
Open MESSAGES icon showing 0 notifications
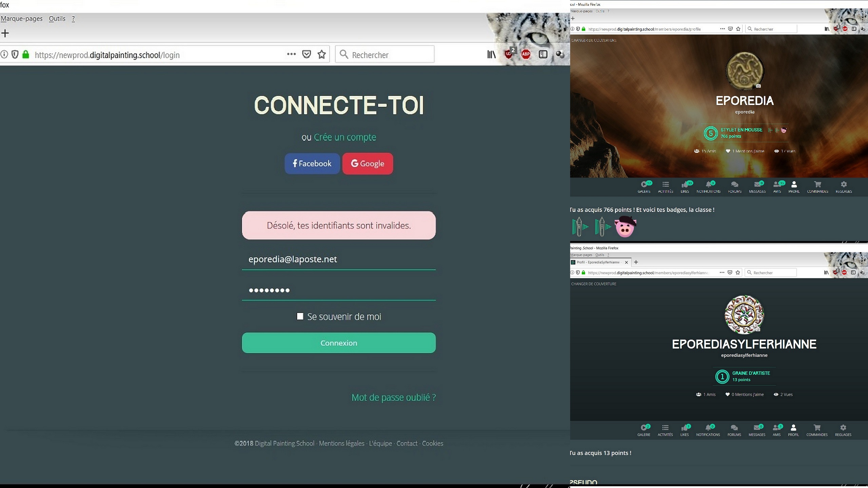click(757, 185)
